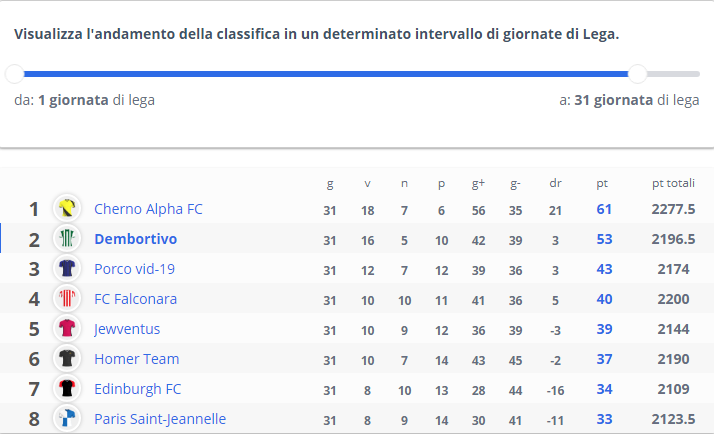Click Paris Saint-Jeannelle blue and white jersey icon

tap(67, 419)
